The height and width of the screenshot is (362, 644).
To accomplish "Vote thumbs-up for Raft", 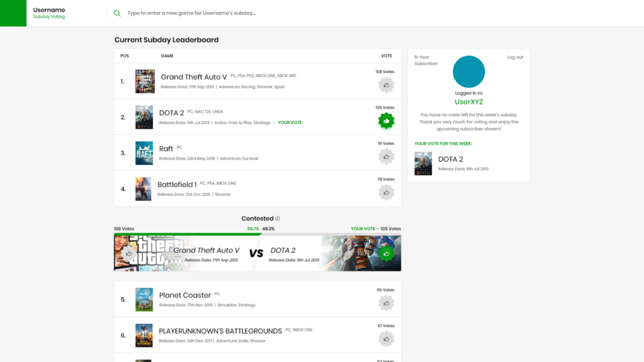I will [x=386, y=157].
